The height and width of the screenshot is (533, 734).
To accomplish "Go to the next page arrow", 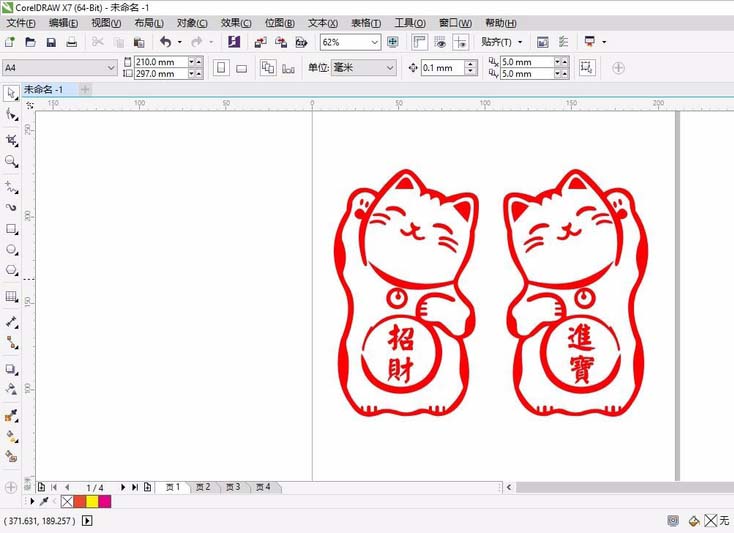I will click(x=123, y=487).
